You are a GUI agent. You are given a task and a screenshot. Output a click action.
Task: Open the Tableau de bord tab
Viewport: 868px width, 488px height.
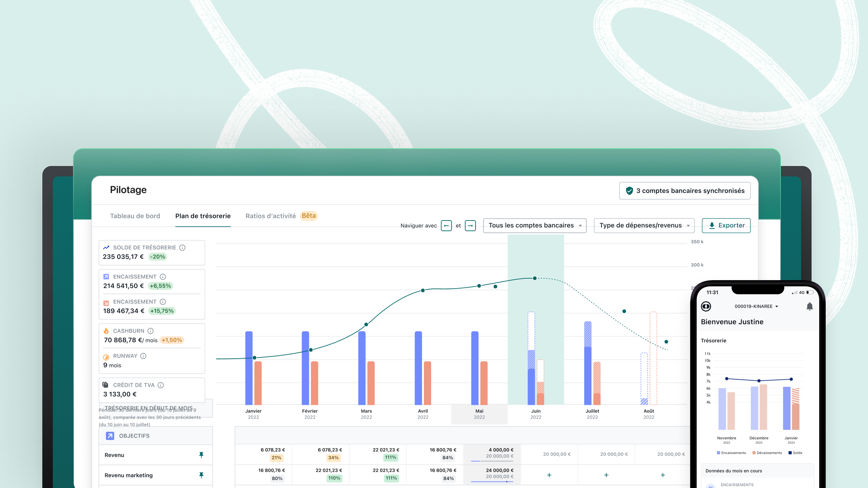(135, 216)
